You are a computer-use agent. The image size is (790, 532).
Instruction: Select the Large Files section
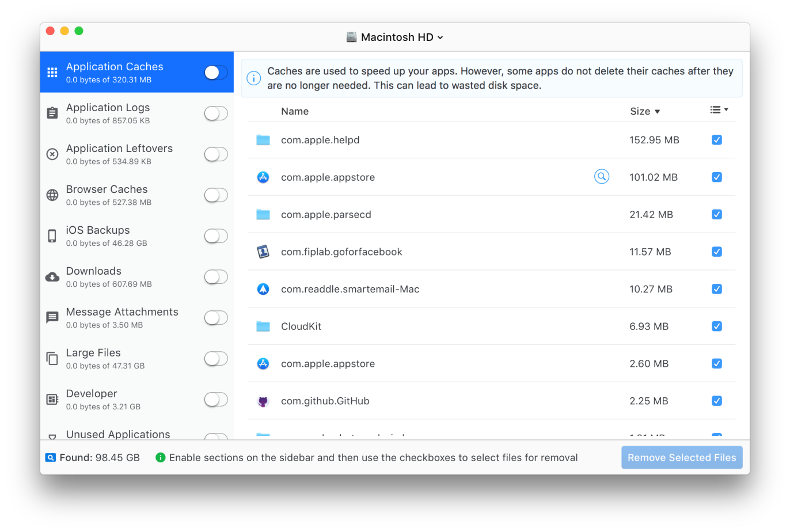tap(137, 359)
